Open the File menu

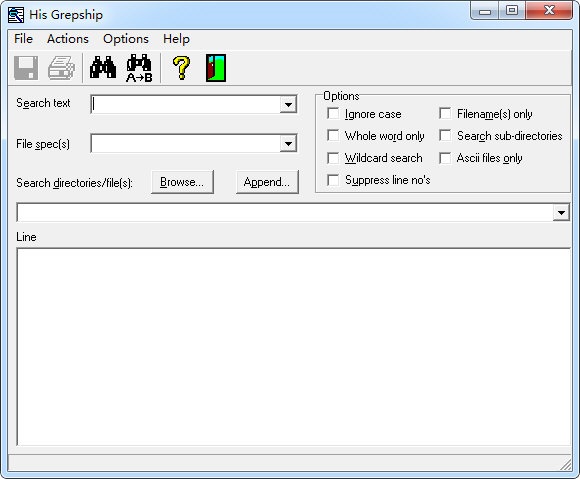tap(23, 39)
